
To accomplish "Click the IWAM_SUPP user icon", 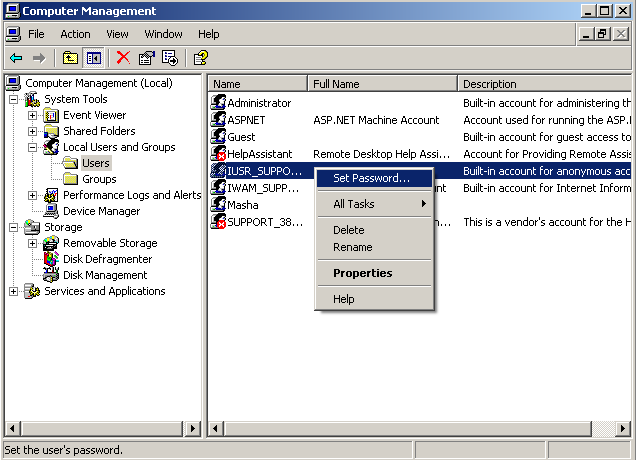I will pos(218,187).
